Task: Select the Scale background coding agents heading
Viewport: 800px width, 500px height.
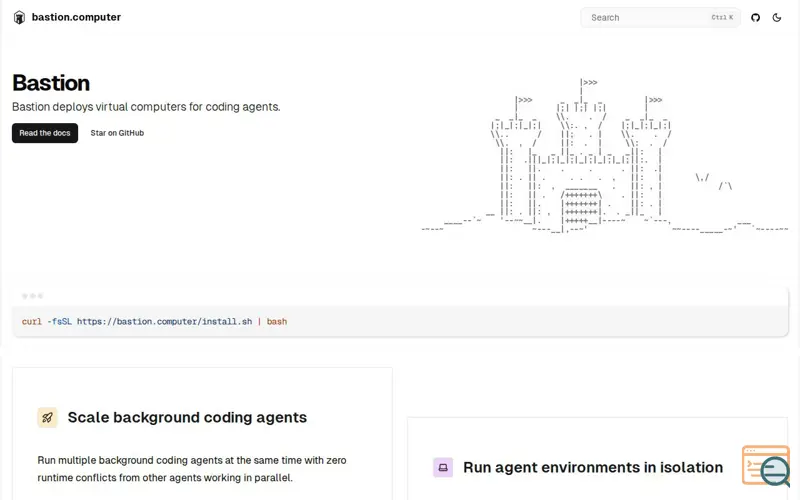Action: [x=187, y=417]
